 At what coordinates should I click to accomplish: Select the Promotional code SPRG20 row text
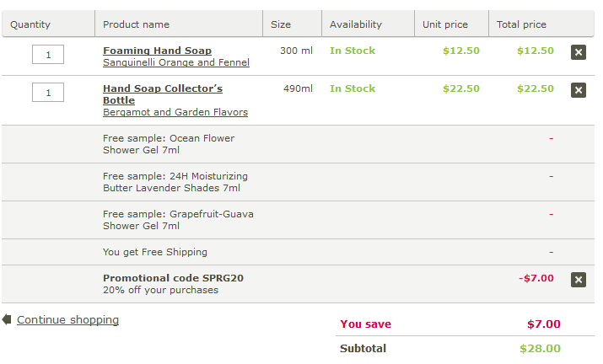(x=173, y=278)
